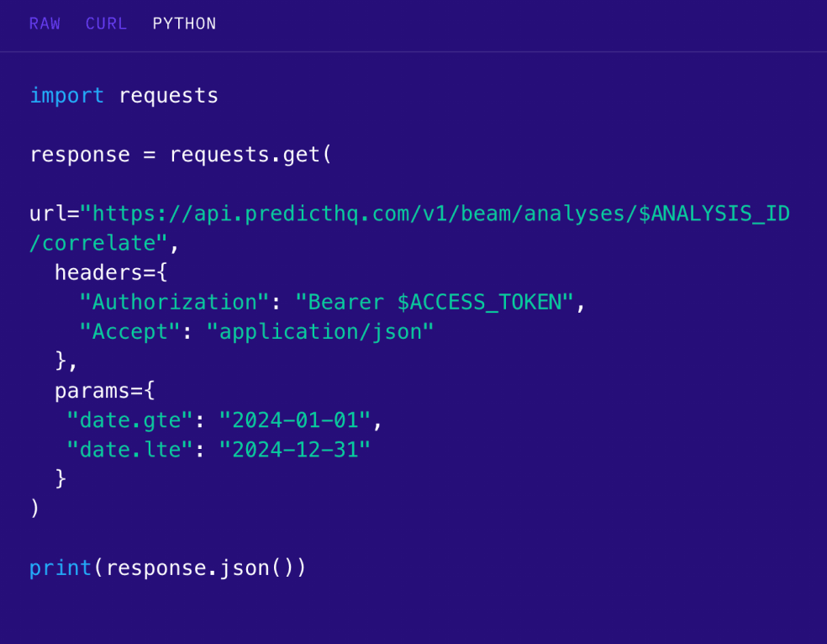This screenshot has width=827, height=644.
Task: Click the "Bearer $ACCESS_TOKEN" value
Action: click(440, 302)
